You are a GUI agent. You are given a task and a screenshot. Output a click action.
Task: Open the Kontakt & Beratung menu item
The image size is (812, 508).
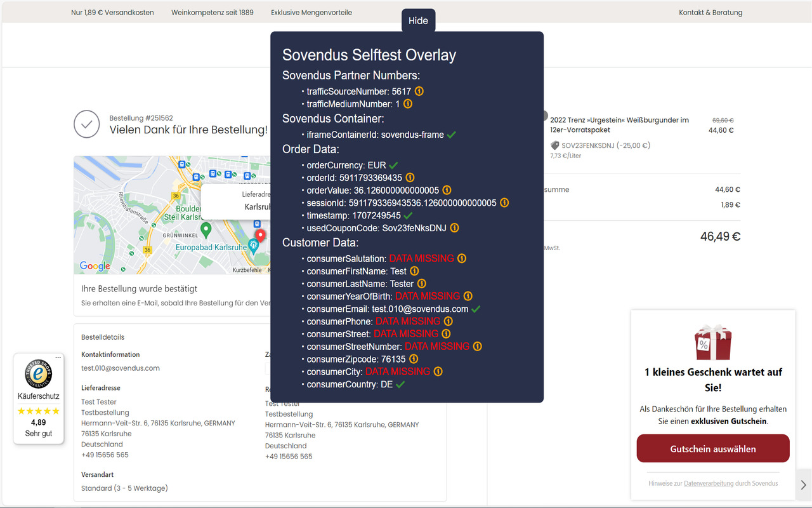pyautogui.click(x=710, y=12)
